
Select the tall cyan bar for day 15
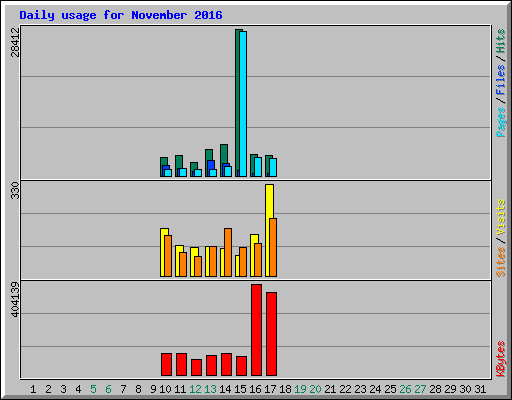243,104
